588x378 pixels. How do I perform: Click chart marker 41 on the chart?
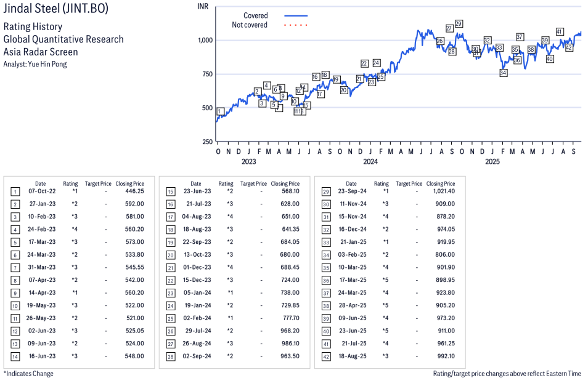[560, 31]
